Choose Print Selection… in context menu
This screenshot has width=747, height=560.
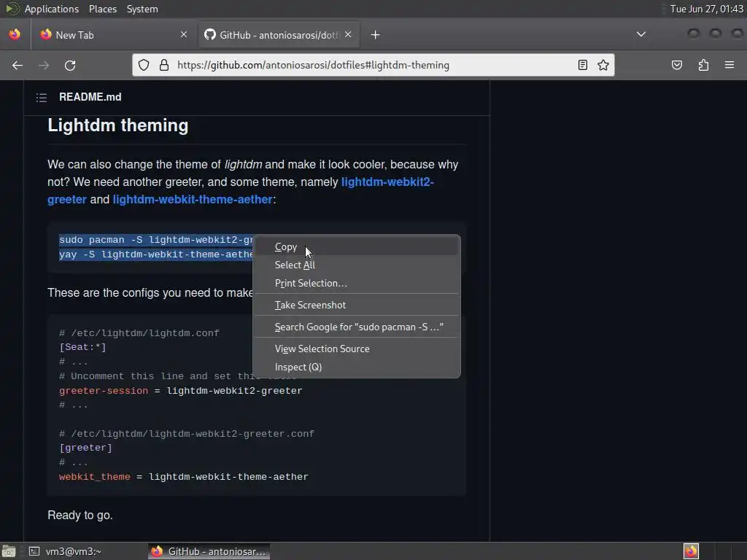(356, 283)
